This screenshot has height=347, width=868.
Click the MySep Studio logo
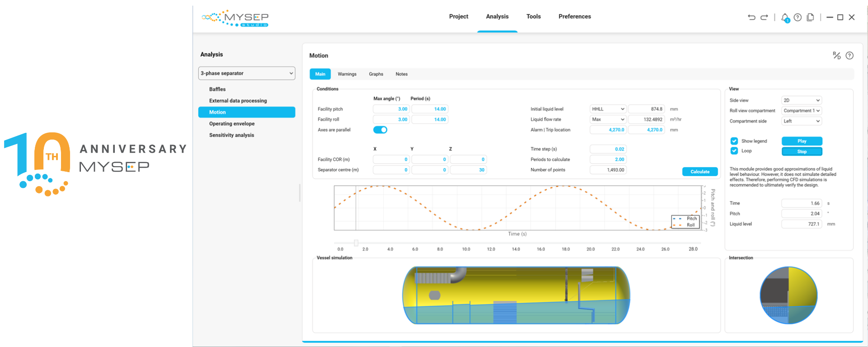click(235, 18)
